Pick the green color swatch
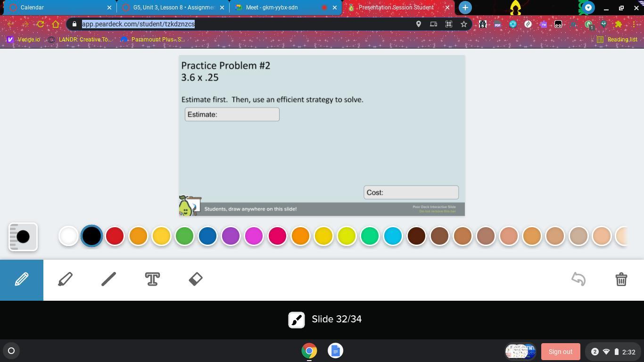Screen dimensions: 644x362 click(184, 236)
